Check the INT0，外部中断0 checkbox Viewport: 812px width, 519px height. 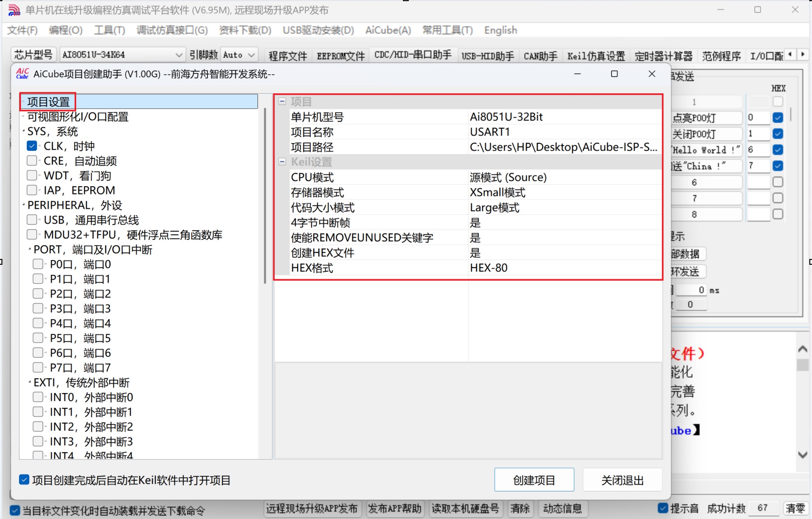[38, 397]
